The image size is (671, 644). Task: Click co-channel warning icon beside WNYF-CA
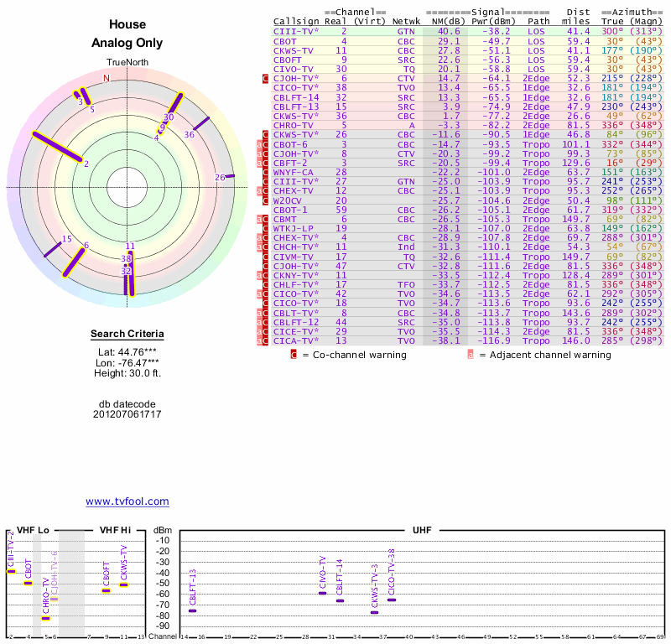point(265,171)
